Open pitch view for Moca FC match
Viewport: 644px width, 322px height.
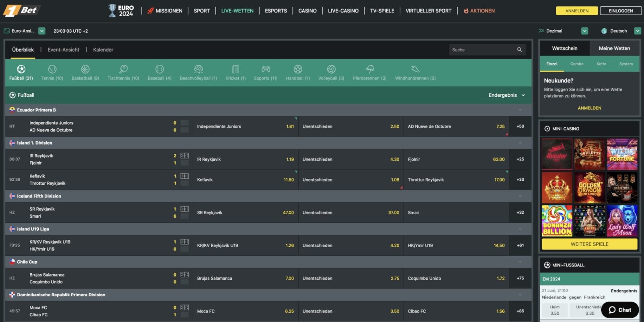pos(185,308)
